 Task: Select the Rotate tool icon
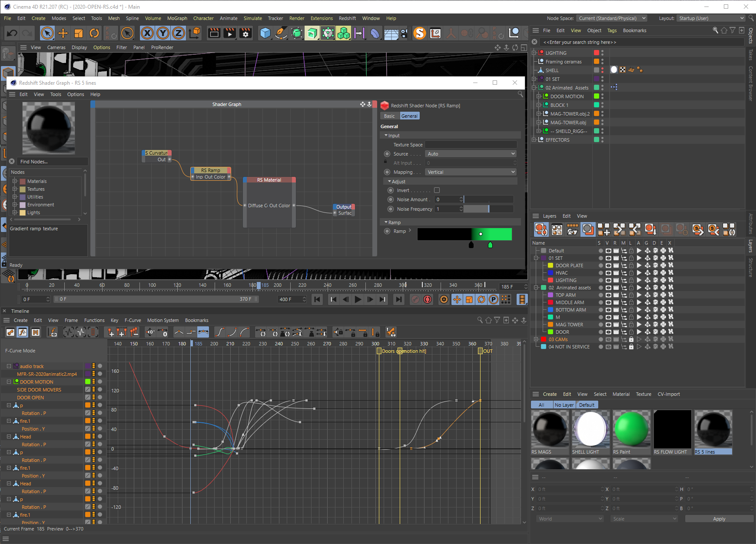coord(94,33)
